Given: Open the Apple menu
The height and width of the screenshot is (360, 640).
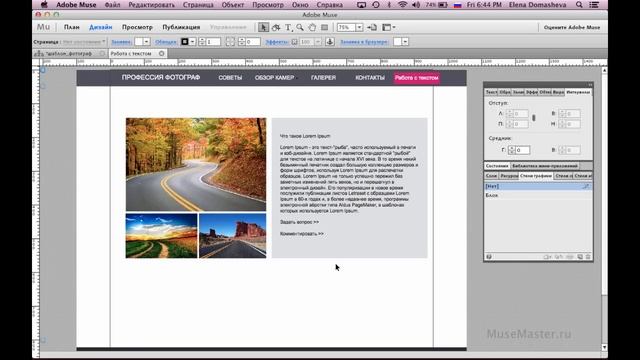Looking at the screenshot, I should [44, 5].
